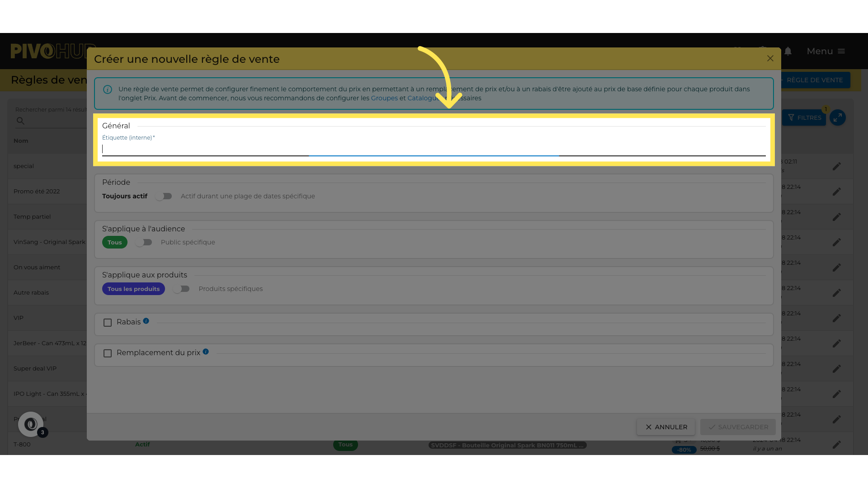Click the Étiquette (interne) text field
Viewport: 868px width, 488px height.
click(x=433, y=149)
